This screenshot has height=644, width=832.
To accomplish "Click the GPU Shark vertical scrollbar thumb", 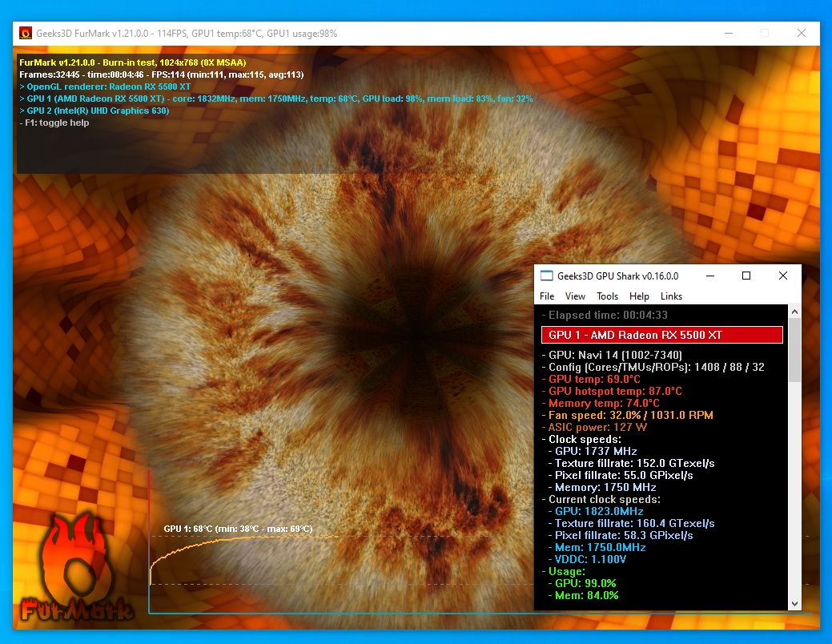I will click(x=794, y=350).
